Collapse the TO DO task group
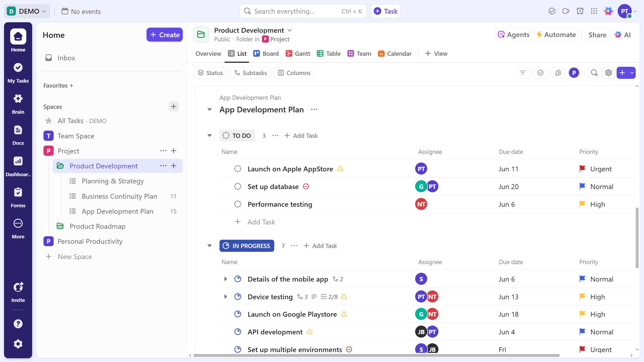 pos(210,135)
